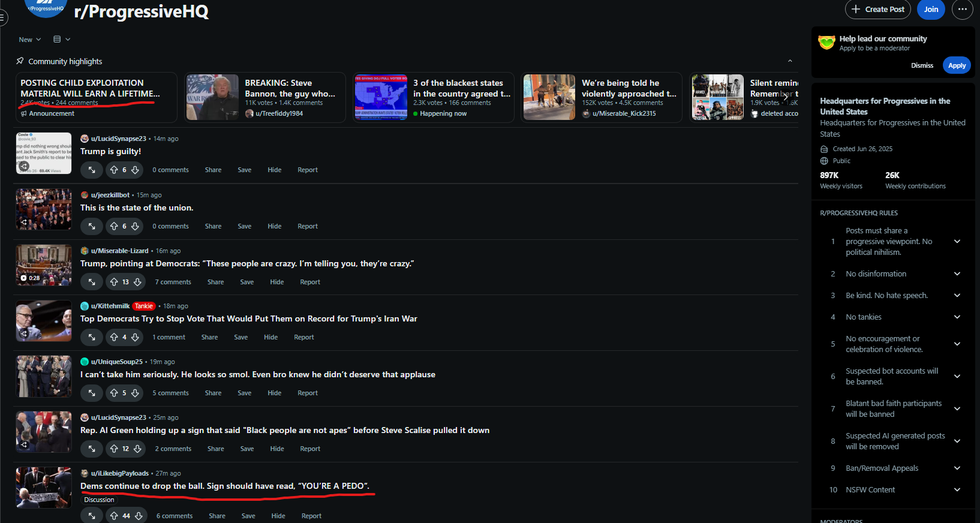Image resolution: width=980 pixels, height=523 pixels.
Task: Select the Discussion flair tag
Action: [x=99, y=500]
